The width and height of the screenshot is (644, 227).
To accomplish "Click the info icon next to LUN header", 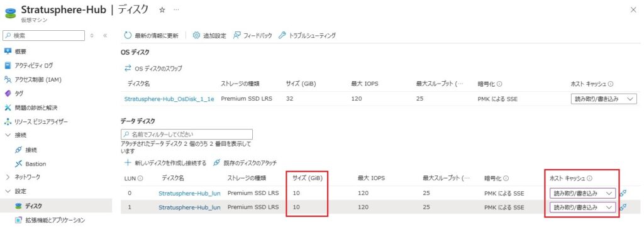I will [x=140, y=179].
